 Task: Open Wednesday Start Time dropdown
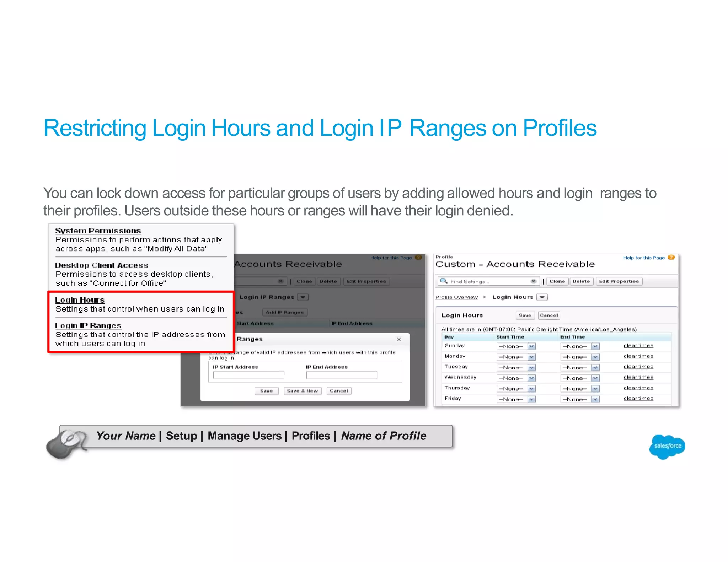(x=516, y=378)
